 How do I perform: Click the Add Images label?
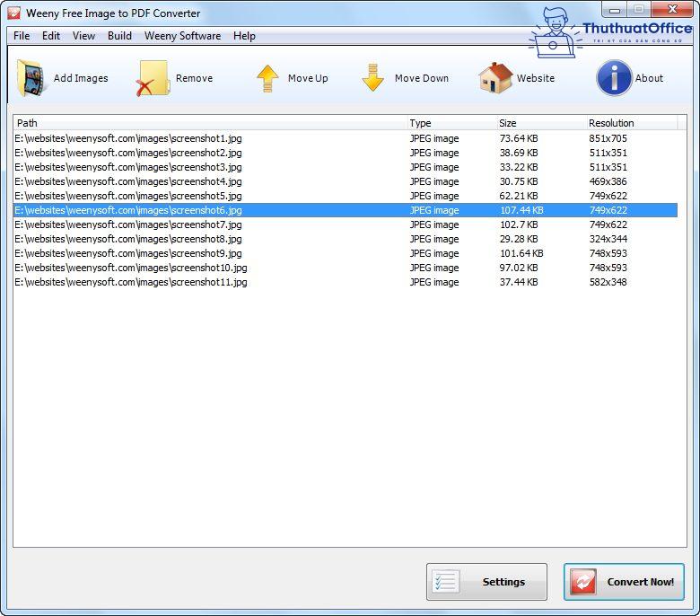pos(81,78)
